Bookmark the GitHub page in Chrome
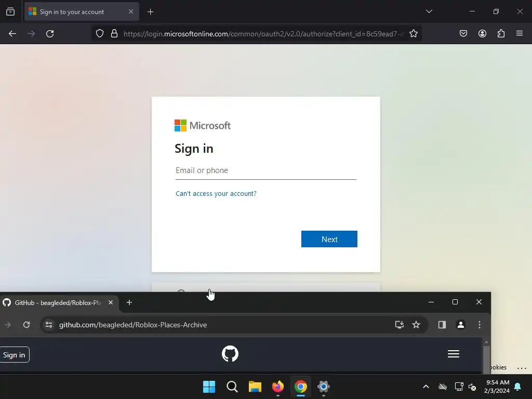532x399 pixels. tap(416, 325)
